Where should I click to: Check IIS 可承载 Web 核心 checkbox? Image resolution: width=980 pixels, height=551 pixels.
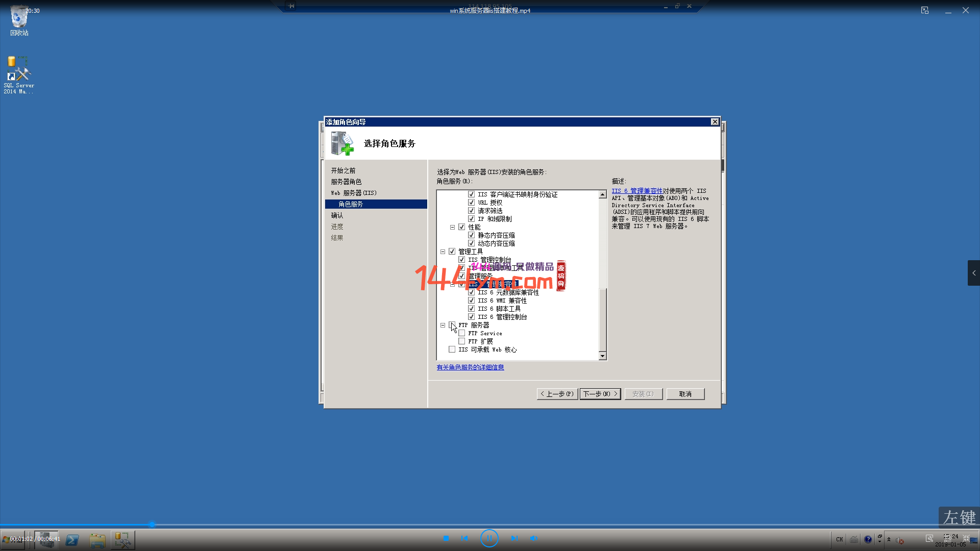point(452,349)
